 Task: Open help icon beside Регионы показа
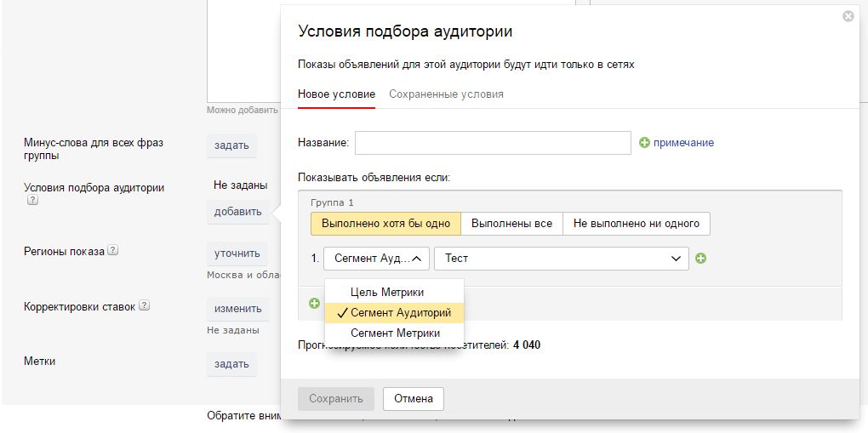[x=113, y=251]
